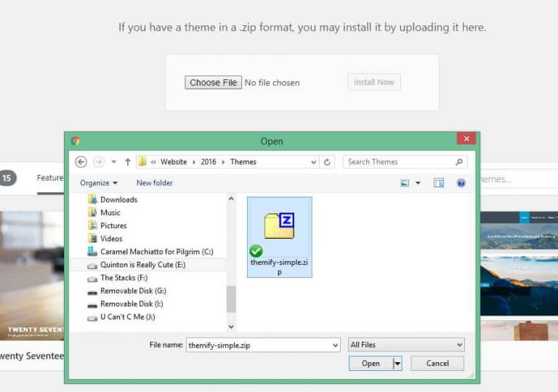The height and width of the screenshot is (392, 558).
Task: Click the search magnifier icon
Action: point(459,162)
